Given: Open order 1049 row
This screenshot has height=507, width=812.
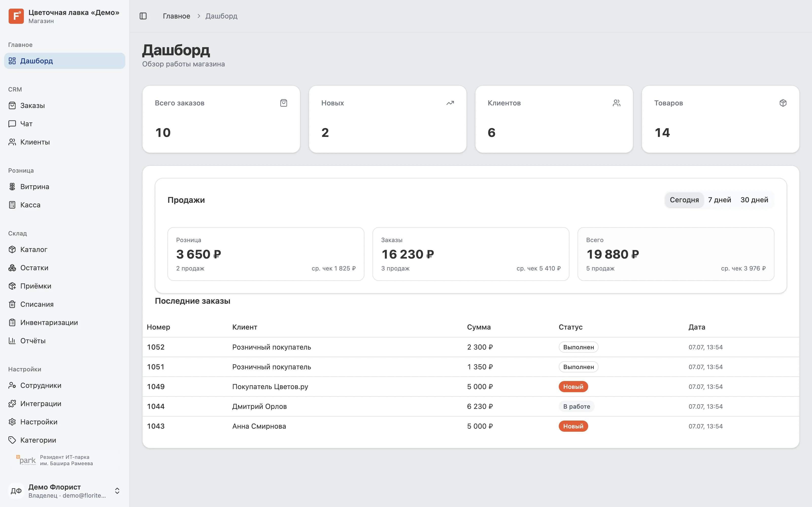Looking at the screenshot, I should click(471, 387).
